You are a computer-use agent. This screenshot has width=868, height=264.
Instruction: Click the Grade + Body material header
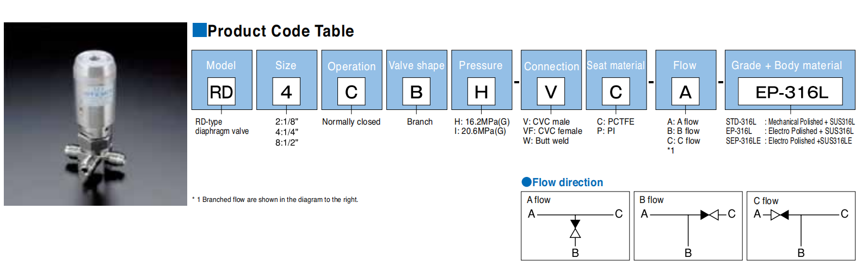pyautogui.click(x=786, y=65)
